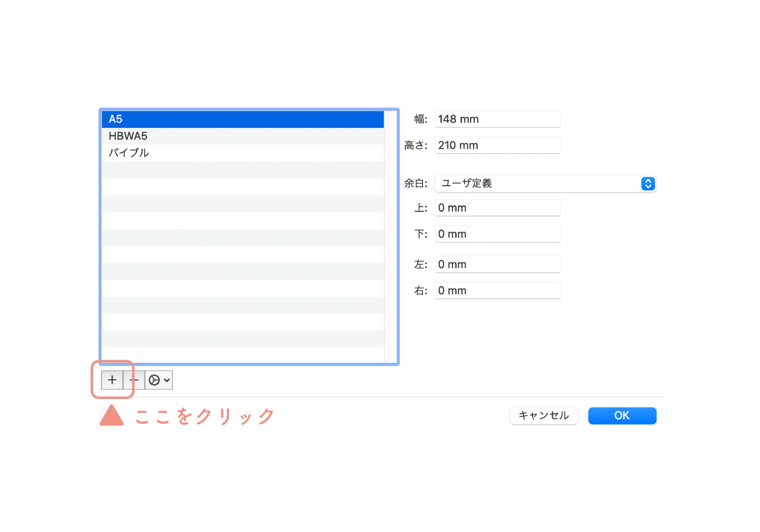The width and height of the screenshot is (760, 532).
Task: Select the バイブル paper size entry
Action: (242, 153)
